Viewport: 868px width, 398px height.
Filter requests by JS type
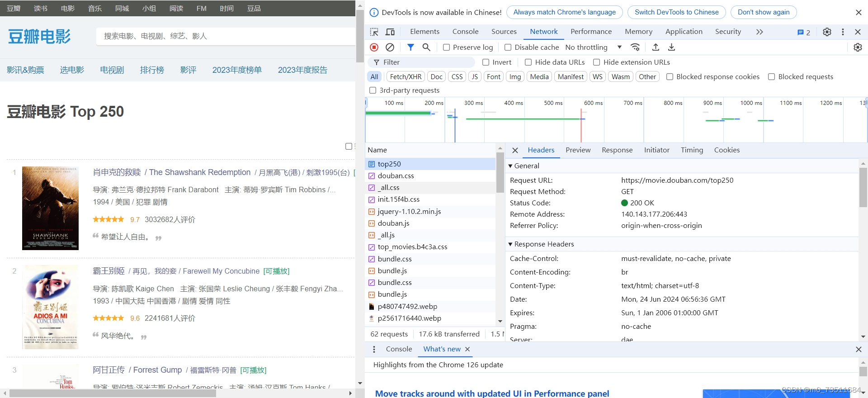coord(474,76)
